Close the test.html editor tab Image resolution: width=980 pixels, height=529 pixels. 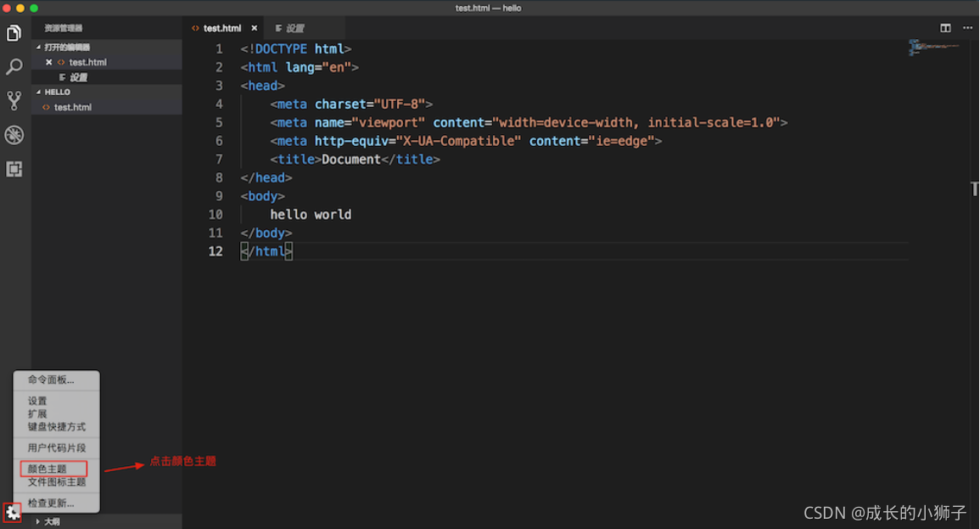255,28
